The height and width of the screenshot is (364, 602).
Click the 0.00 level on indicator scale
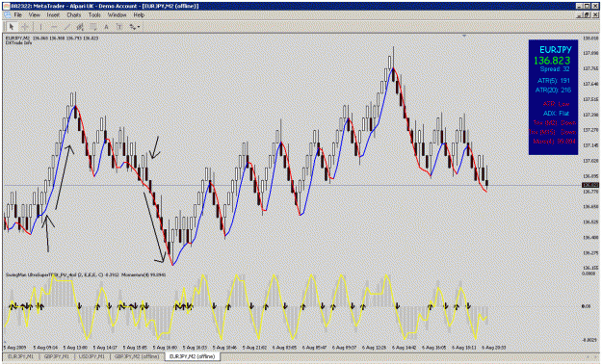tap(587, 306)
